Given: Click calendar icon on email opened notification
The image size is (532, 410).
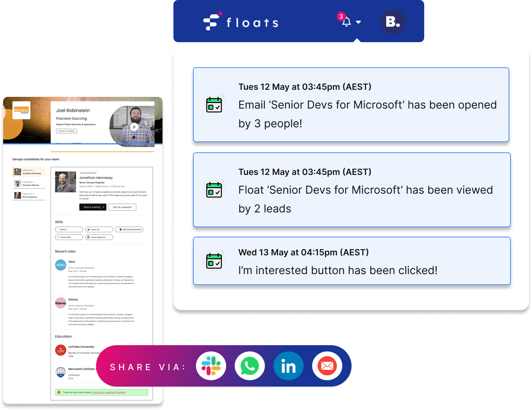Looking at the screenshot, I should tap(214, 105).
